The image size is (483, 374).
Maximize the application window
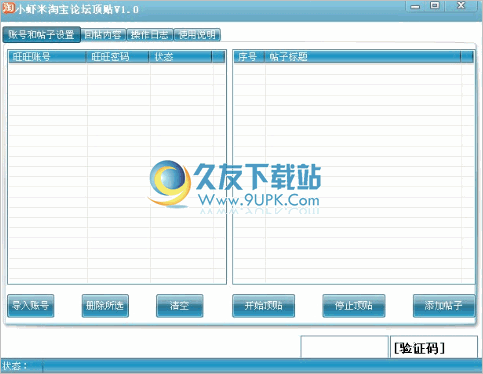[x=435, y=6]
